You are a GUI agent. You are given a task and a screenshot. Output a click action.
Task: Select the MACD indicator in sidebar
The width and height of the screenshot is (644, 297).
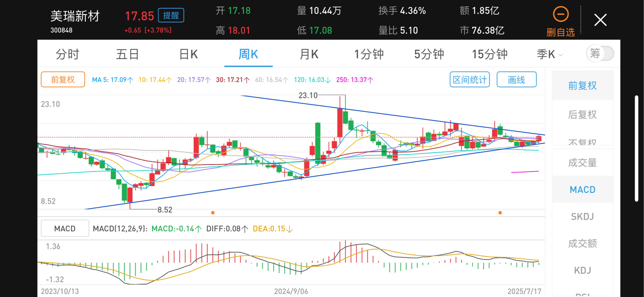coord(583,189)
